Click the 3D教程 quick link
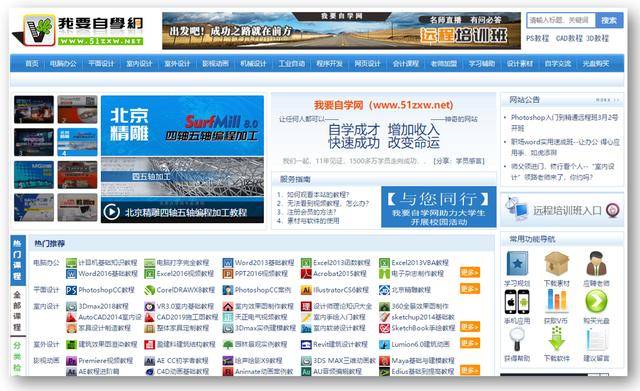The height and width of the screenshot is (391, 640). (598, 38)
